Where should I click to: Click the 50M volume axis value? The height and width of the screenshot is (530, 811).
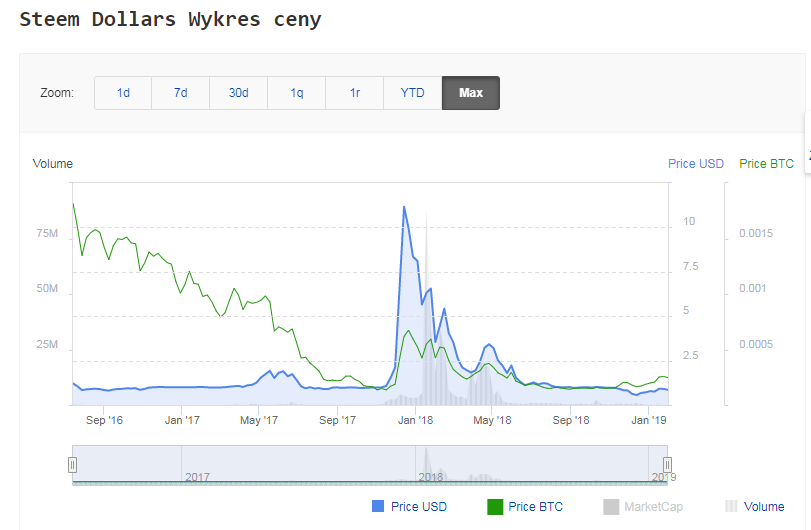click(x=47, y=289)
